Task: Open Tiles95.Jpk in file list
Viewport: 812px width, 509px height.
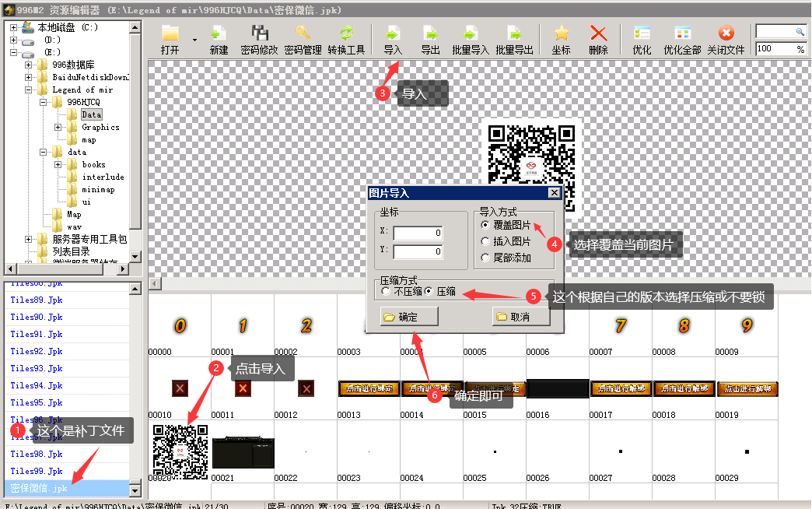Action: [x=37, y=402]
